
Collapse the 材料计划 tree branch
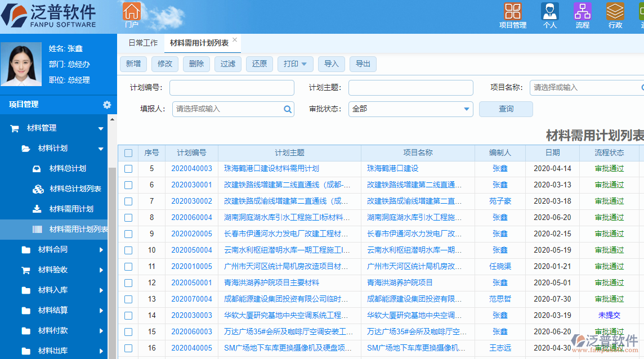[101, 149]
